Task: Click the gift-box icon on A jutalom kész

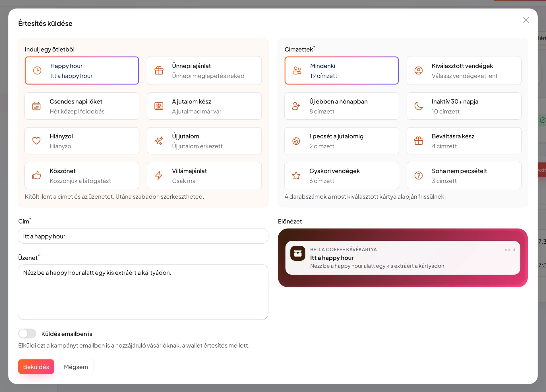Action: click(159, 106)
